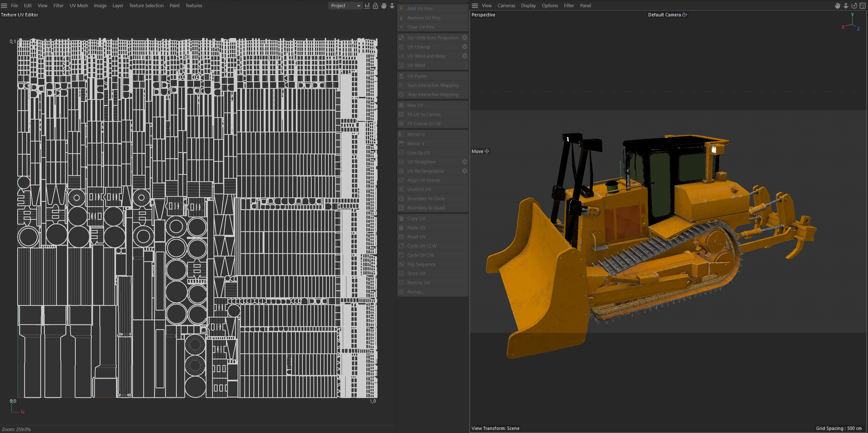Open UV Unwrap settings gear

464,47
